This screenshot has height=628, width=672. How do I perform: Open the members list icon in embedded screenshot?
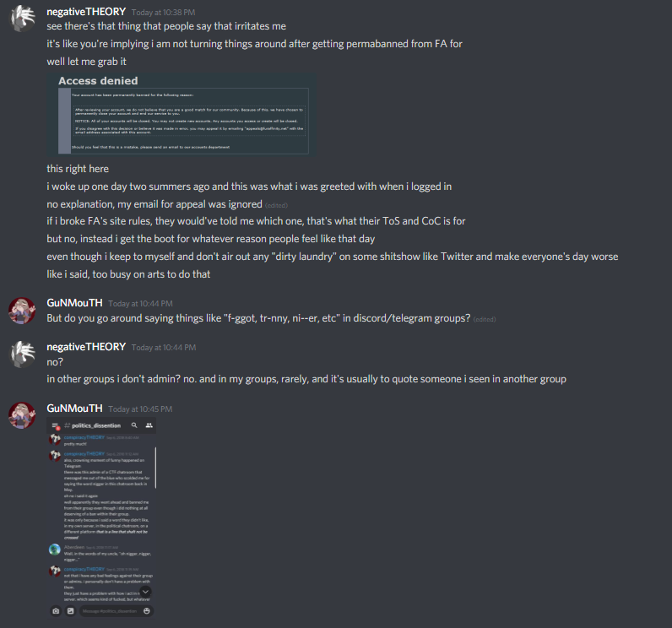coord(149,425)
